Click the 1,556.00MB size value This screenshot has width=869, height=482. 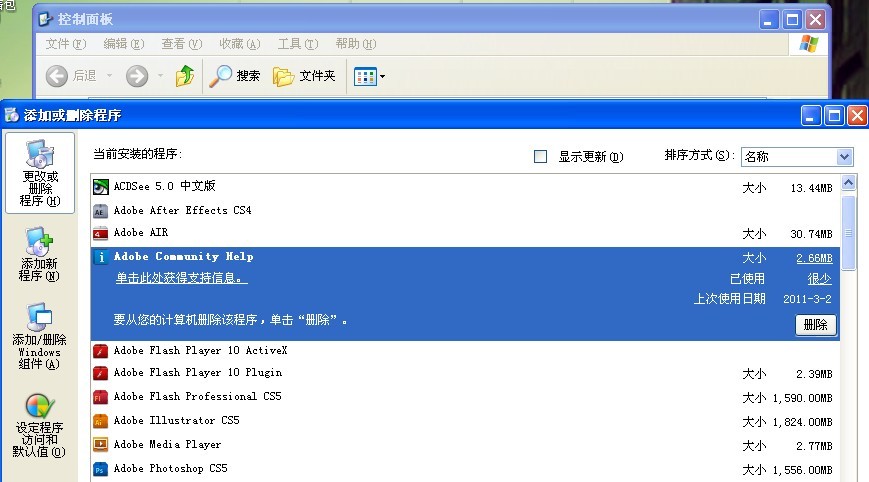pos(802,470)
